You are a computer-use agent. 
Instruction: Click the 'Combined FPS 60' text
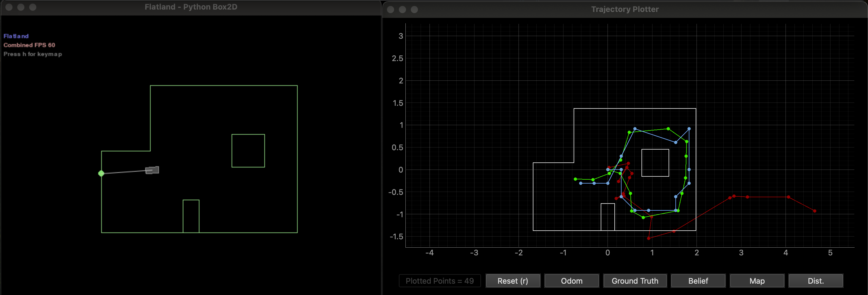pyautogui.click(x=29, y=45)
